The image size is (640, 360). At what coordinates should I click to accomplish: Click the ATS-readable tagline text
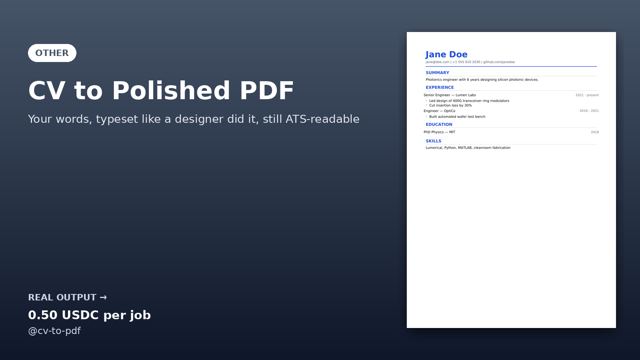[x=193, y=119]
